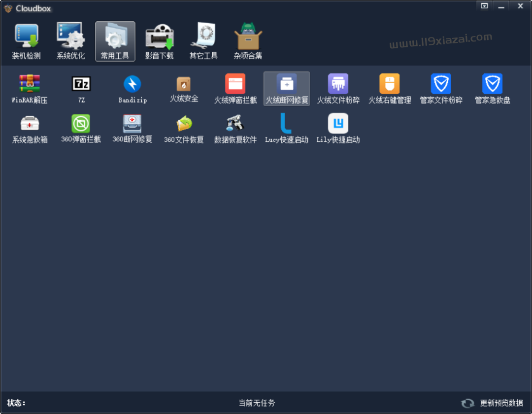Screen dimensions: 532x414
Task: Open the Bandizip tool
Action: pos(133,89)
